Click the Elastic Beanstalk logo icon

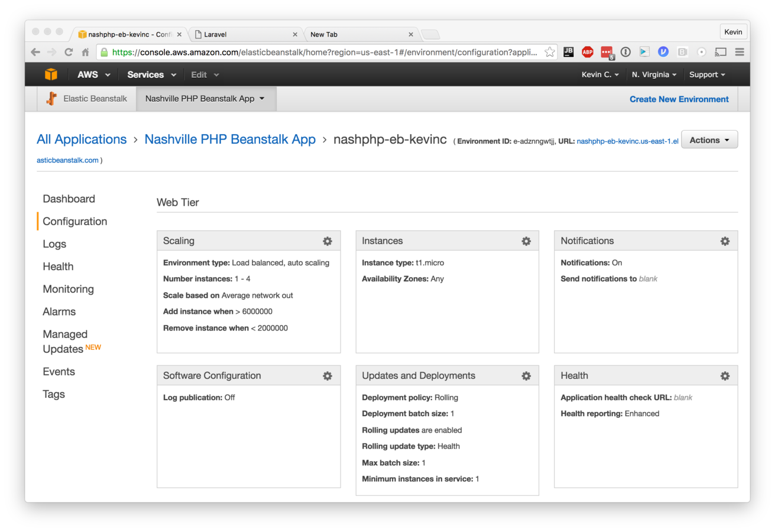pyautogui.click(x=51, y=99)
